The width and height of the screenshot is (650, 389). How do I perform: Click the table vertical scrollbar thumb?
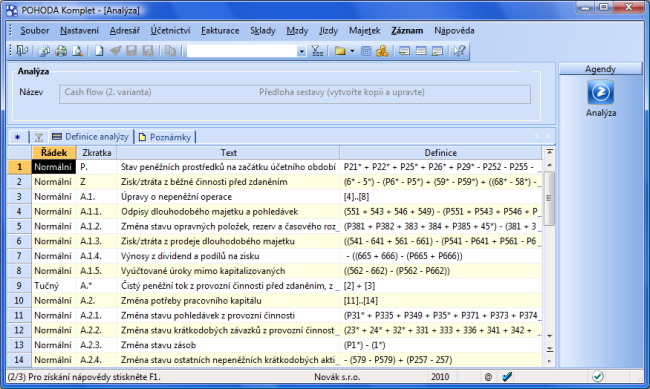click(550, 198)
